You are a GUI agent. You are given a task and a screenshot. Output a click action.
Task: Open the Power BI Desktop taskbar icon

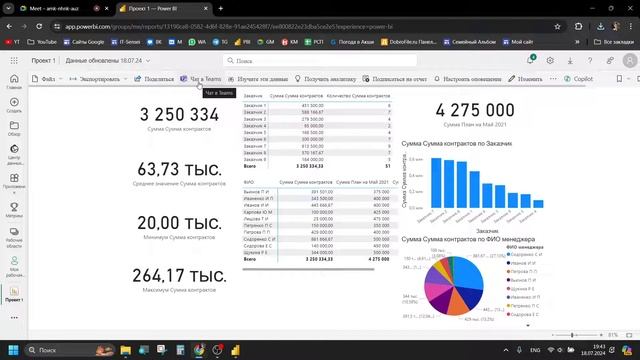pos(236,350)
